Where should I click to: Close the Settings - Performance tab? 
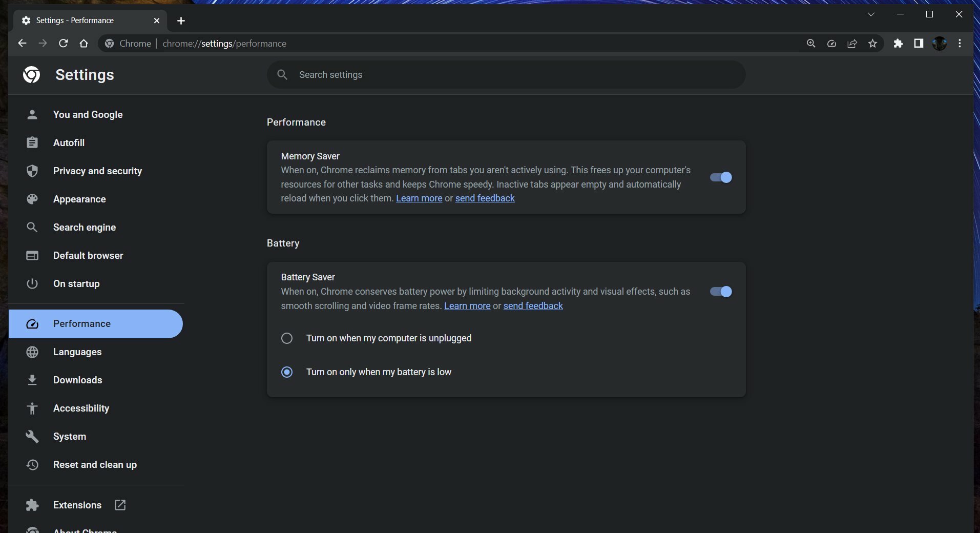pyautogui.click(x=157, y=20)
